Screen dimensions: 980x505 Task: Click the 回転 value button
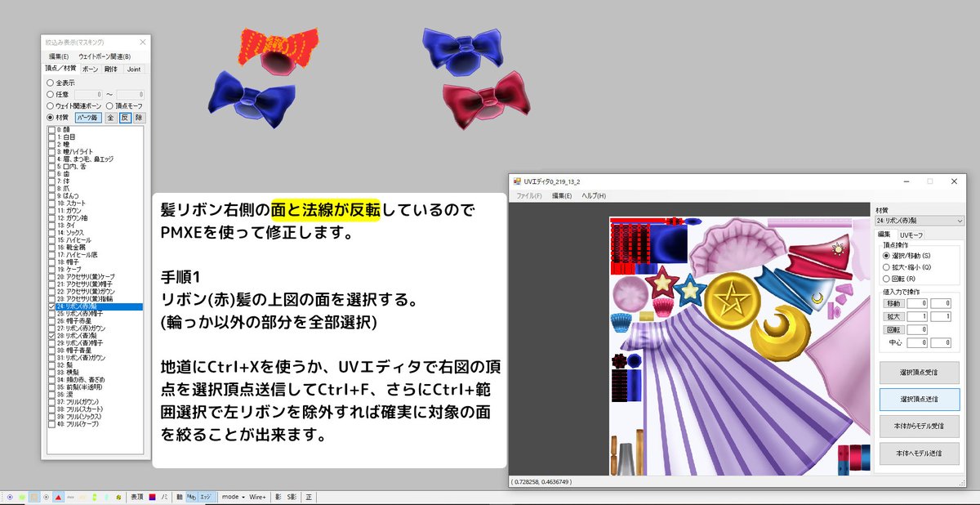[x=893, y=329]
